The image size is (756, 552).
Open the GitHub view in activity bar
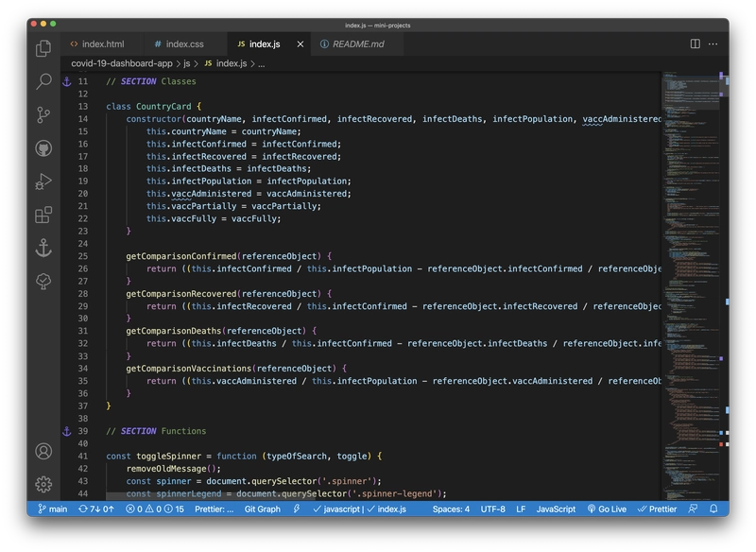(x=43, y=148)
